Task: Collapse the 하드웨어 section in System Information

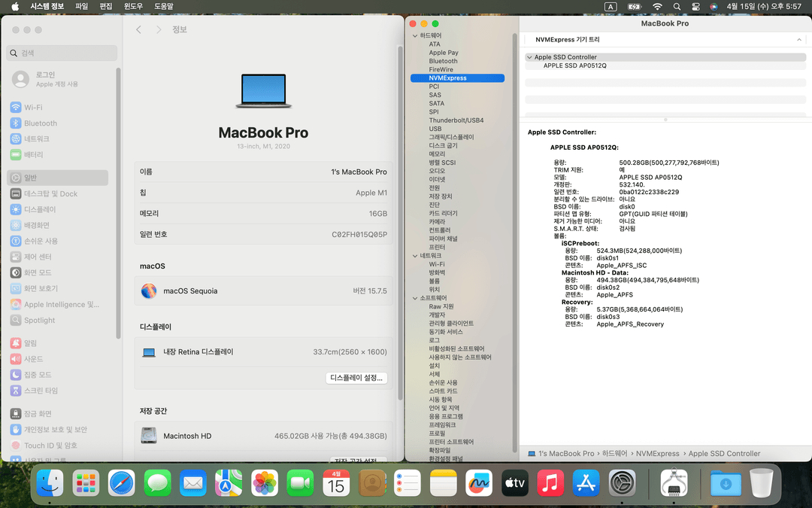Action: click(x=416, y=35)
